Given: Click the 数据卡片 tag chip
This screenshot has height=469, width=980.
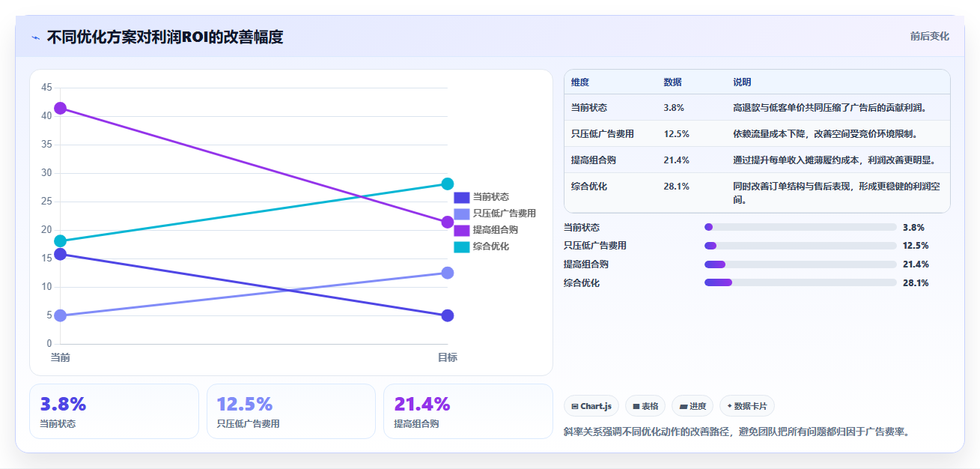Looking at the screenshot, I should click(x=747, y=406).
